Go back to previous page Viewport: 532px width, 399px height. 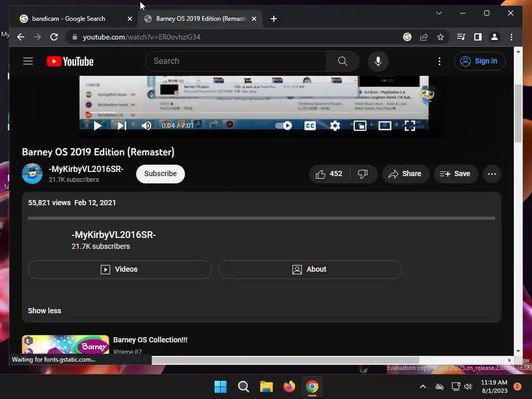21,37
